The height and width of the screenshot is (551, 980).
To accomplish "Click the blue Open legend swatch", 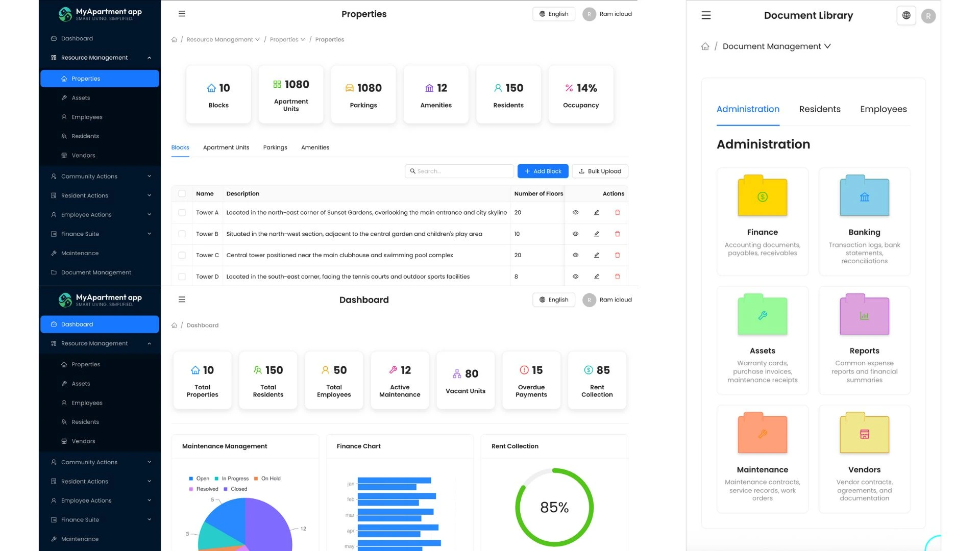I will (191, 479).
